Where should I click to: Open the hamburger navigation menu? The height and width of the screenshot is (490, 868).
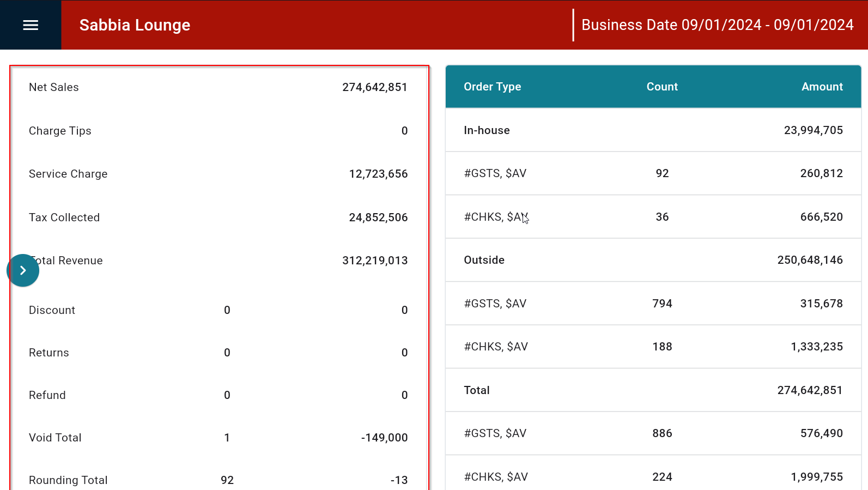(31, 25)
